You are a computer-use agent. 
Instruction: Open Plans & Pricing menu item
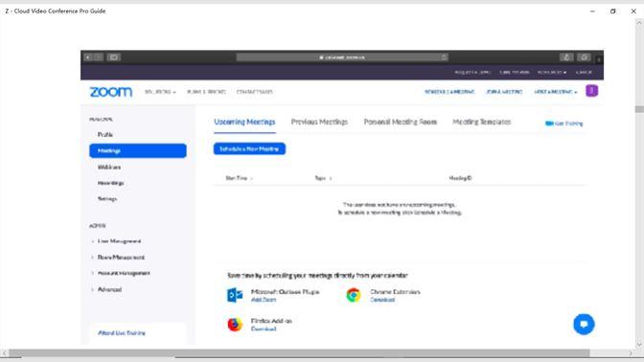pos(206,92)
